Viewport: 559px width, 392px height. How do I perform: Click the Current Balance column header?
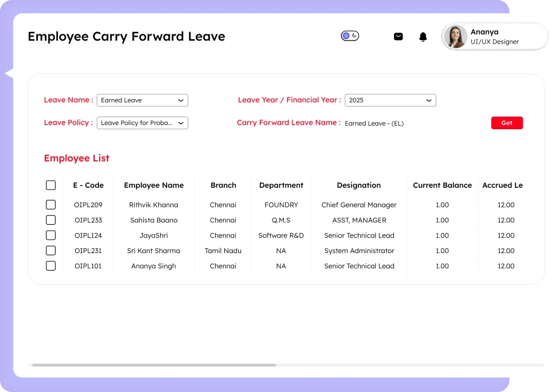pyautogui.click(x=442, y=185)
